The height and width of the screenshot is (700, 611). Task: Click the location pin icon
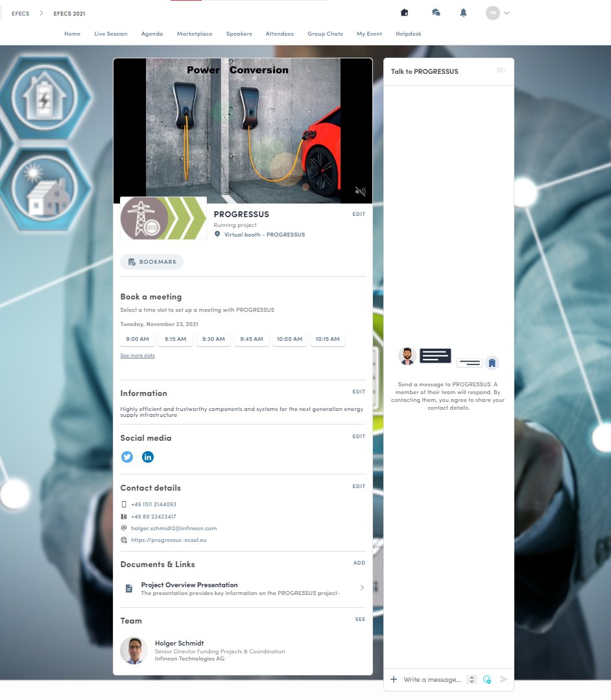coord(217,234)
